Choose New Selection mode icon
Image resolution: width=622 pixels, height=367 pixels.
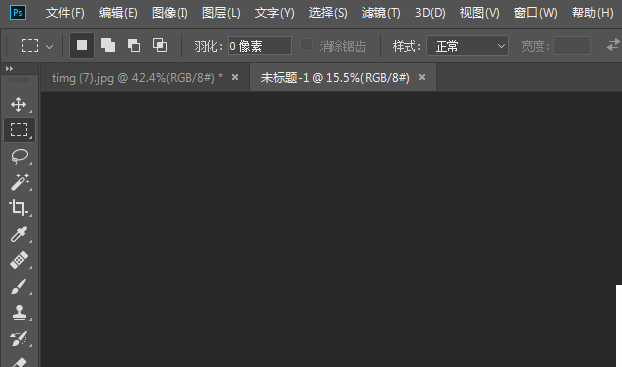click(x=82, y=46)
